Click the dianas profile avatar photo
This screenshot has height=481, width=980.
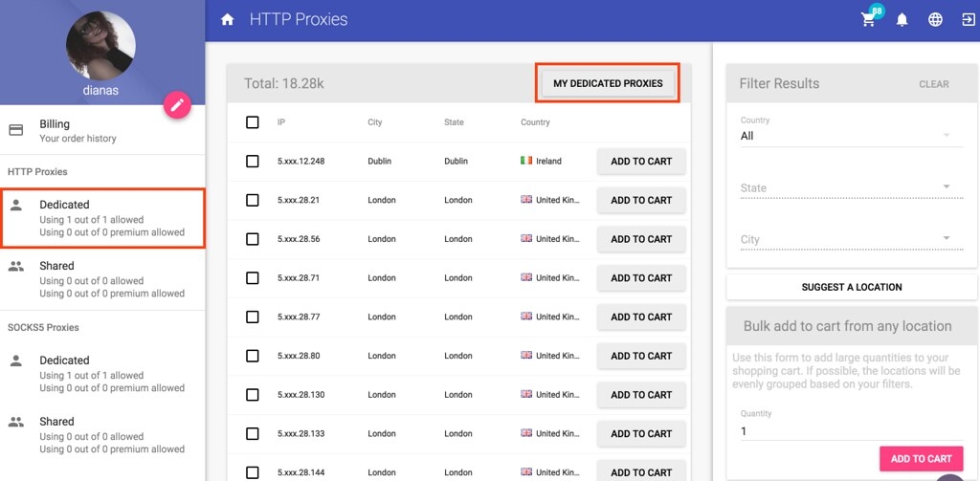101,46
